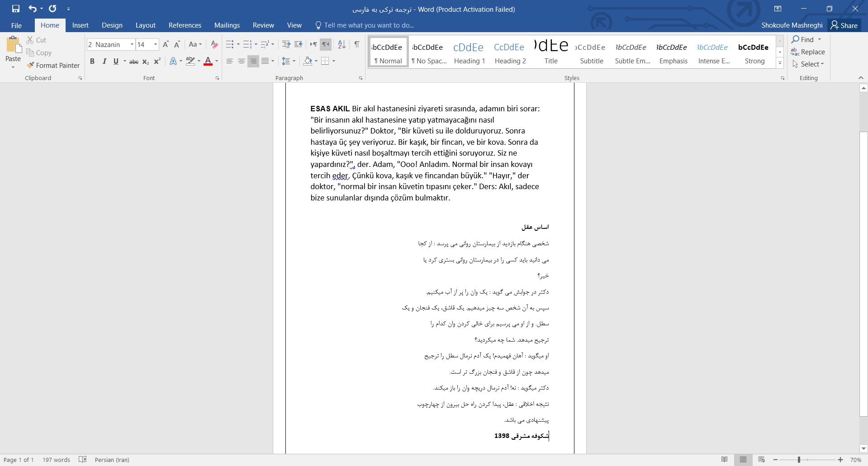Expand the Styles gallery
Screen dimensions: 868x466
(x=780, y=64)
